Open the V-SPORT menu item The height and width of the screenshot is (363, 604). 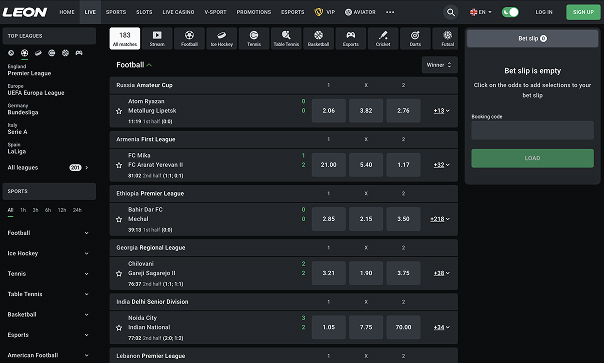[215, 12]
